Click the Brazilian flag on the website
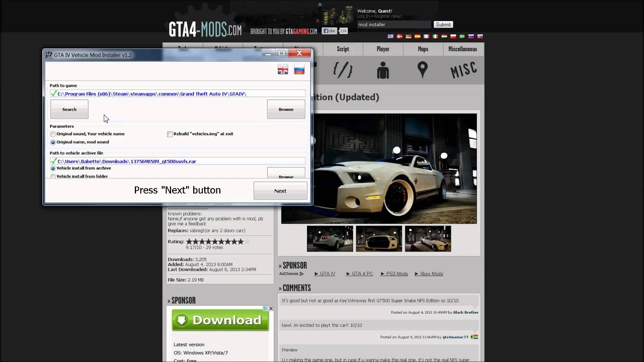This screenshot has width=644, height=362. (x=462, y=37)
